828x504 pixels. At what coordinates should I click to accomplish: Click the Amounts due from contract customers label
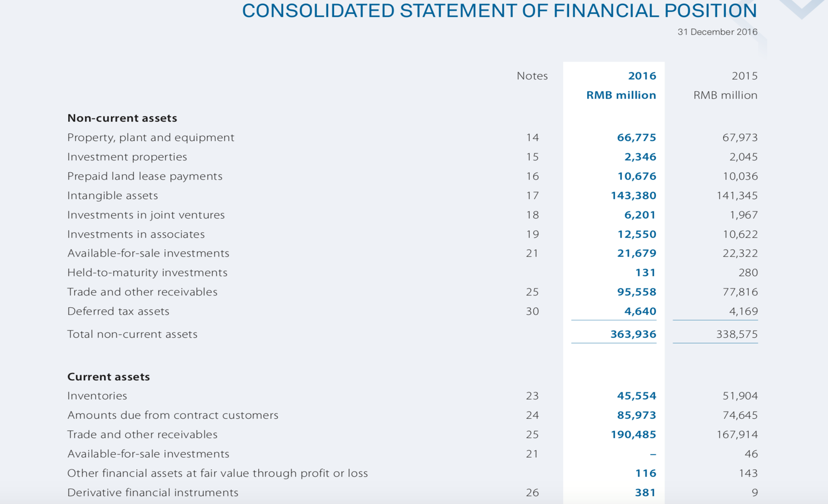(x=172, y=415)
